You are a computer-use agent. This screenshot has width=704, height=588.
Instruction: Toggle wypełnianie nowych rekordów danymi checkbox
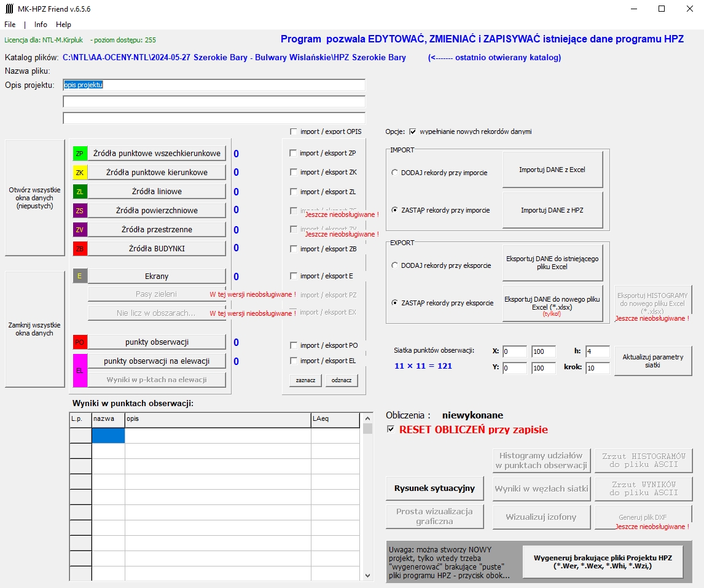pyautogui.click(x=413, y=131)
